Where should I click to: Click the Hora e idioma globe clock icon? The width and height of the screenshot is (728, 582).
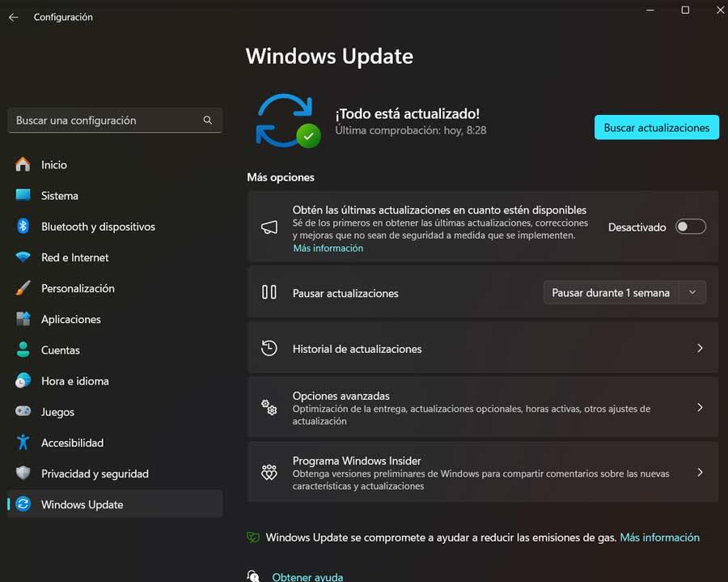(x=23, y=381)
